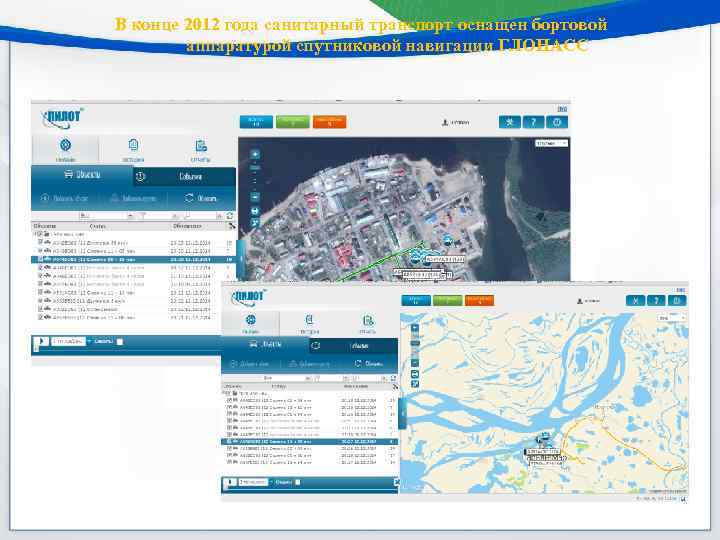Viewport: 720px width, 540px height.
Task: Open help question-mark button in front window
Action: 656,301
